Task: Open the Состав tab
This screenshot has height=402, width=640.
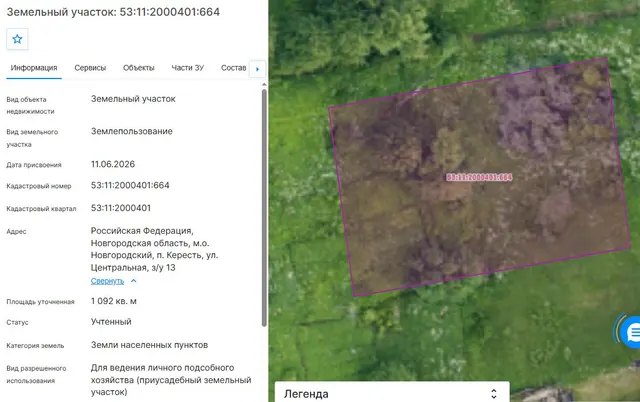Action: coord(233,68)
